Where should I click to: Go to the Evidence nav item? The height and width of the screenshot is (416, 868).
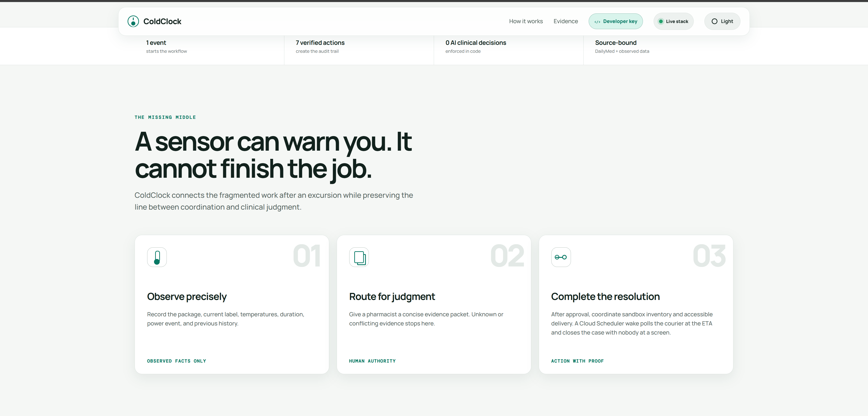[566, 21]
